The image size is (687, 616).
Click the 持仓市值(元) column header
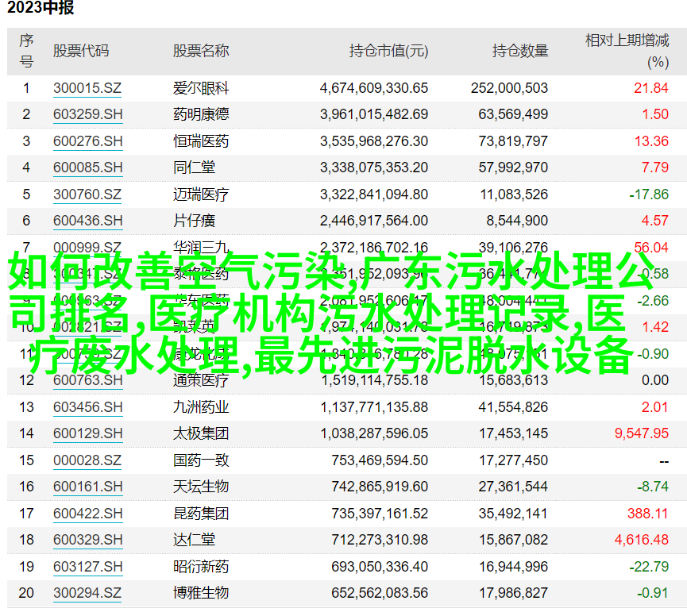(388, 52)
